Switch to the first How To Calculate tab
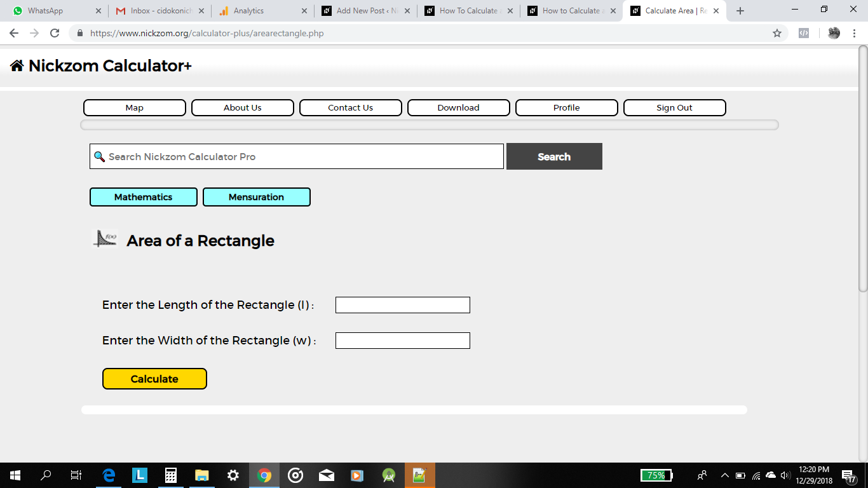Screen dimensions: 868x488 coord(469,11)
